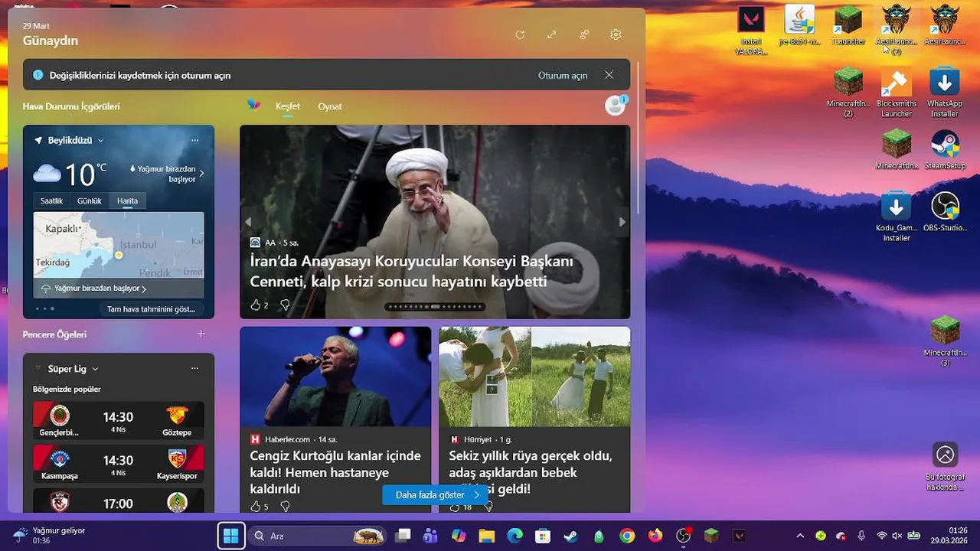The height and width of the screenshot is (551, 980).
Task: Show next headline story arrow
Action: pyautogui.click(x=622, y=222)
